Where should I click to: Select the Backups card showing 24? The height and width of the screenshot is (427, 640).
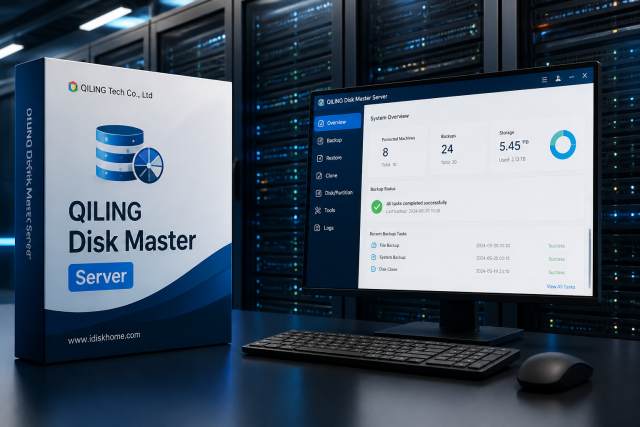pos(457,149)
